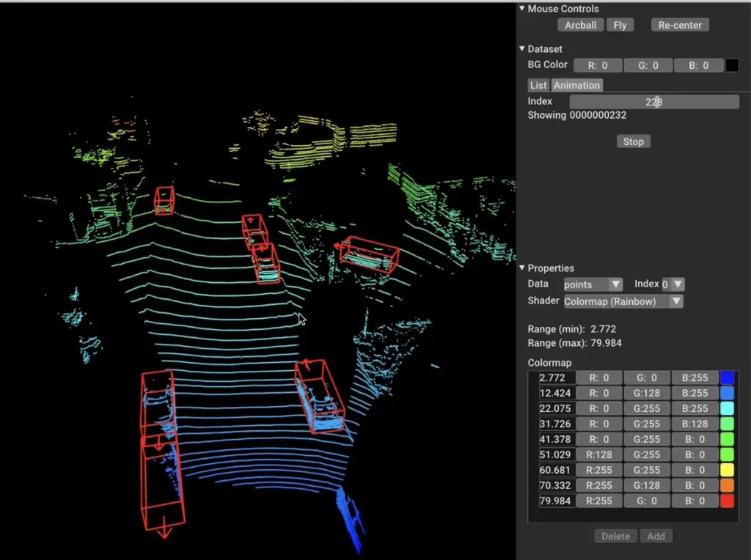This screenshot has height=560, width=751.
Task: Add a new colormap entry
Action: point(656,536)
